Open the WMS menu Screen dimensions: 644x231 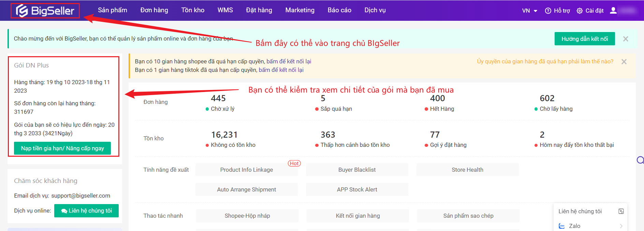(225, 10)
